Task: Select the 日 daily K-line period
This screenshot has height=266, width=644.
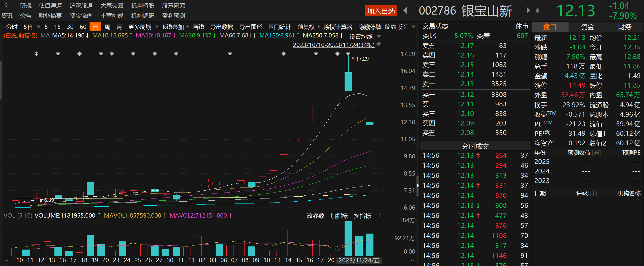Action: click(x=95, y=27)
